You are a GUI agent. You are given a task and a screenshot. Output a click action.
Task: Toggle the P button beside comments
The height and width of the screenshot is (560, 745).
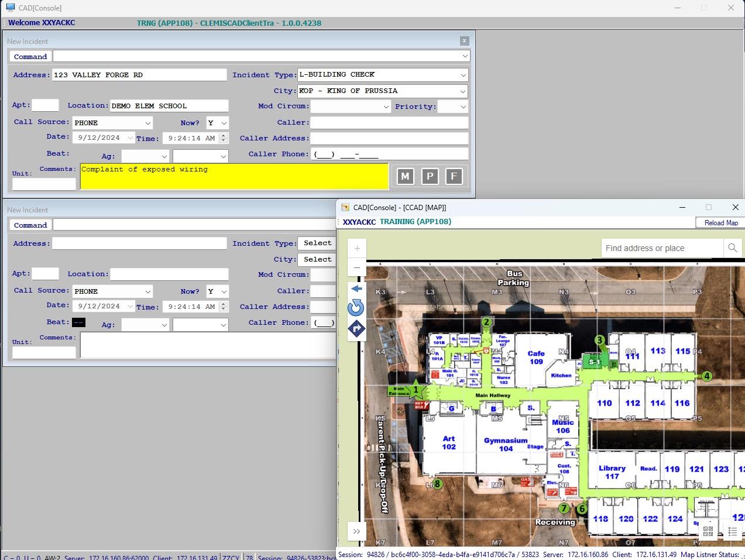[430, 176]
